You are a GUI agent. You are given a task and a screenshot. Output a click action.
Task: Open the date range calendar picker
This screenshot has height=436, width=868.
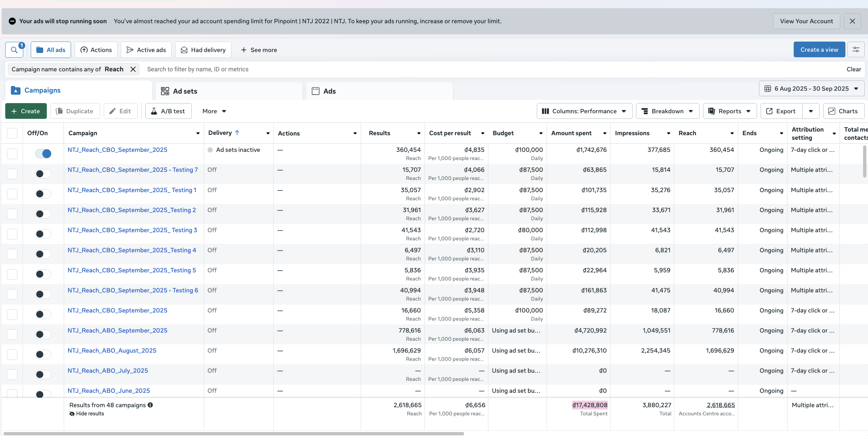coord(811,89)
